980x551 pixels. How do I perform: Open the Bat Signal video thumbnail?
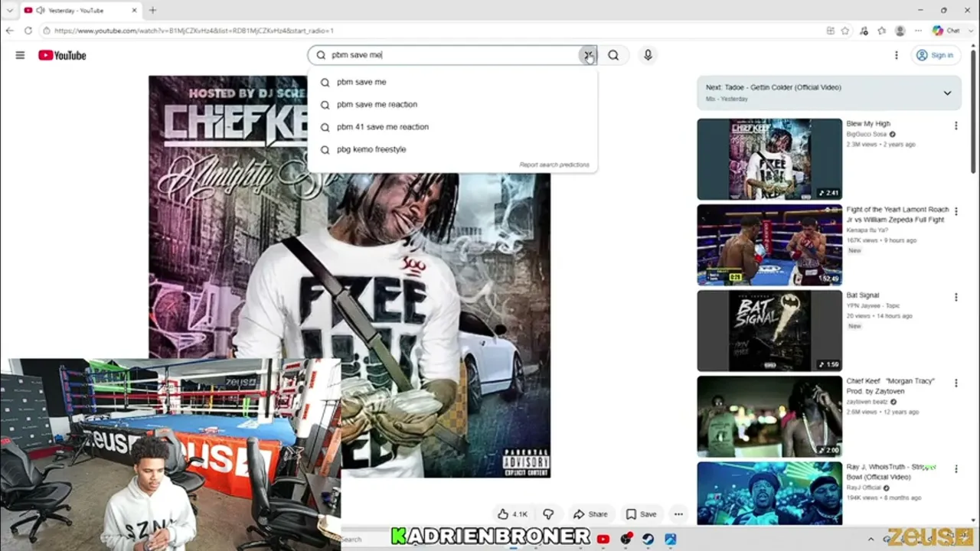pos(769,331)
